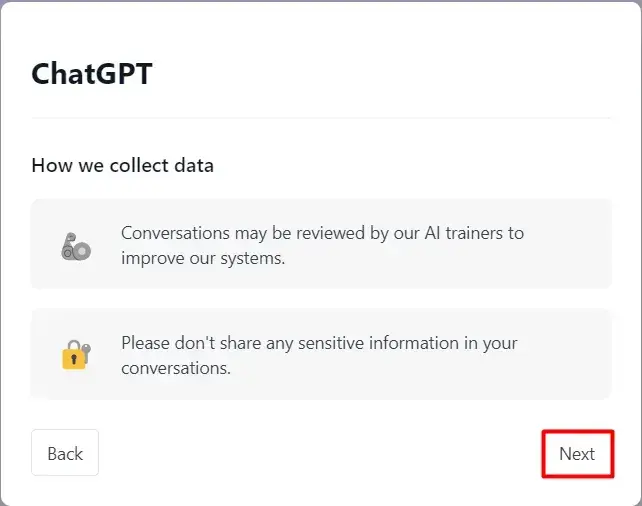Click the 'Please don't share any sensitive' line
The image size is (642, 506).
click(x=319, y=343)
